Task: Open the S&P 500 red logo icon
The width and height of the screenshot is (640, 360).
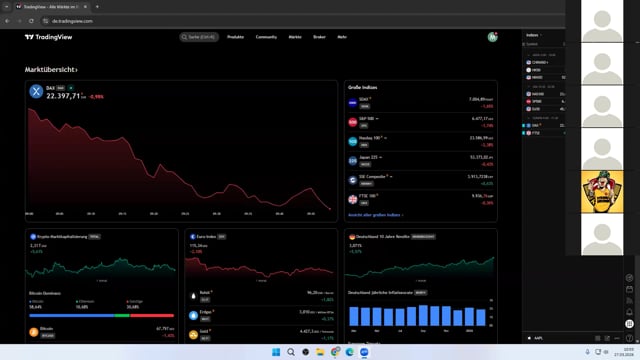Action: [x=353, y=122]
